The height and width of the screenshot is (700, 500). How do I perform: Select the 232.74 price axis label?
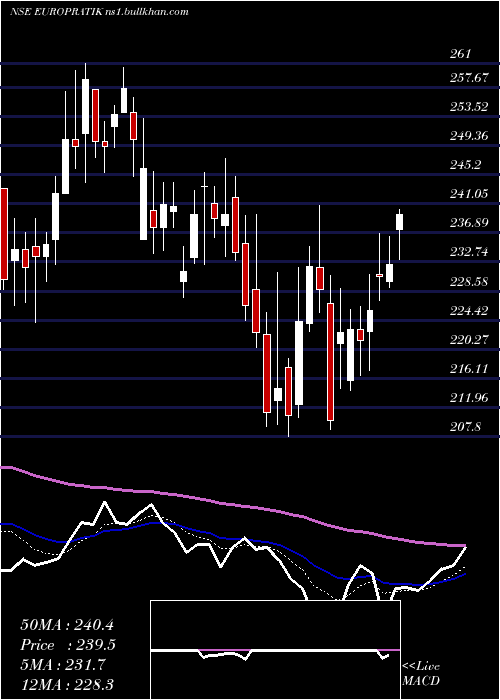tap(469, 252)
